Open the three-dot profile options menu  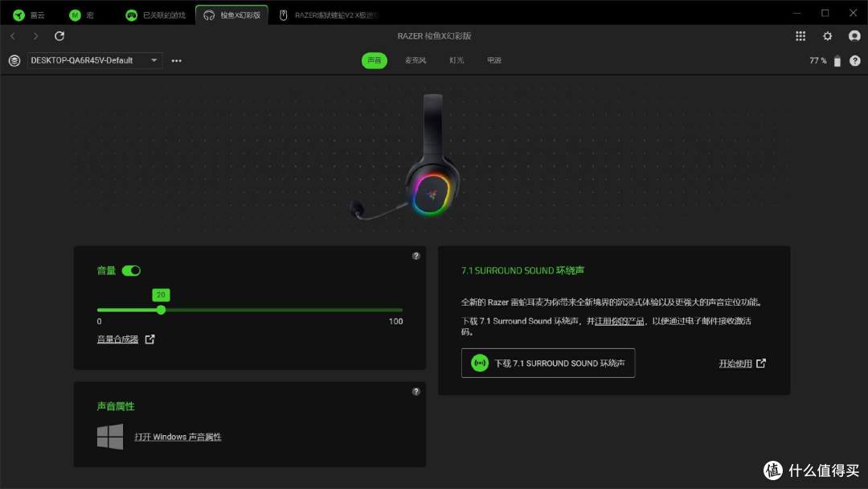(177, 60)
